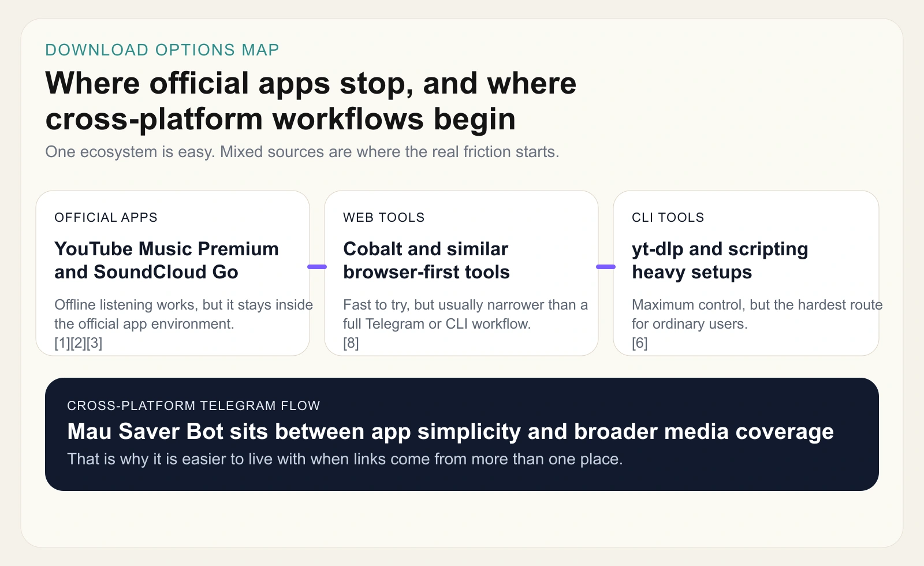Select the main headline about official apps
Screen dimensions: 924x566
(x=311, y=101)
